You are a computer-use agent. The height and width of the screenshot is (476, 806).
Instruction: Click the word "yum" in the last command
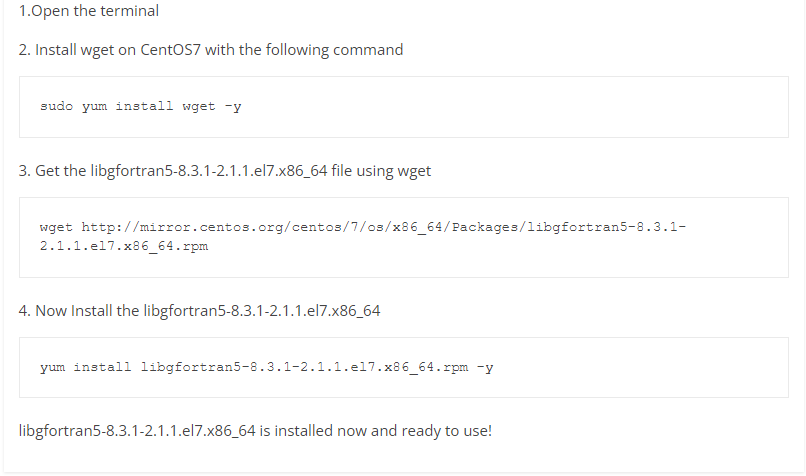[x=52, y=368]
